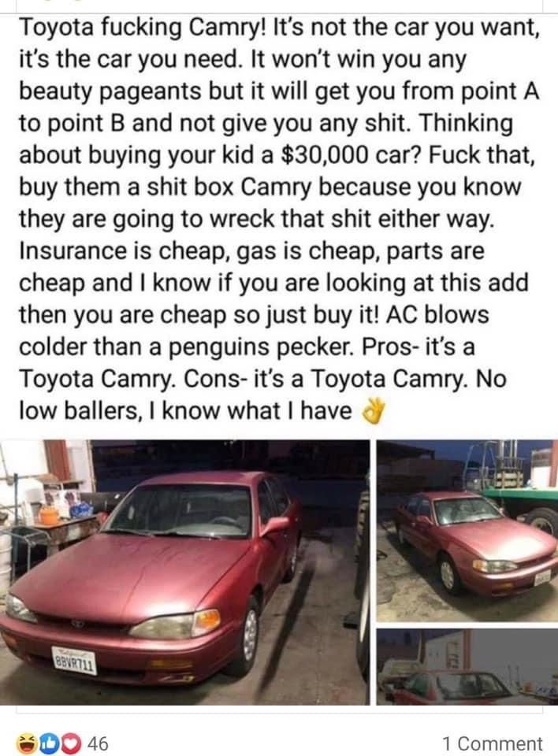The width and height of the screenshot is (558, 756).
Task: Click the OK hand emoji ending the post
Action: tap(374, 412)
